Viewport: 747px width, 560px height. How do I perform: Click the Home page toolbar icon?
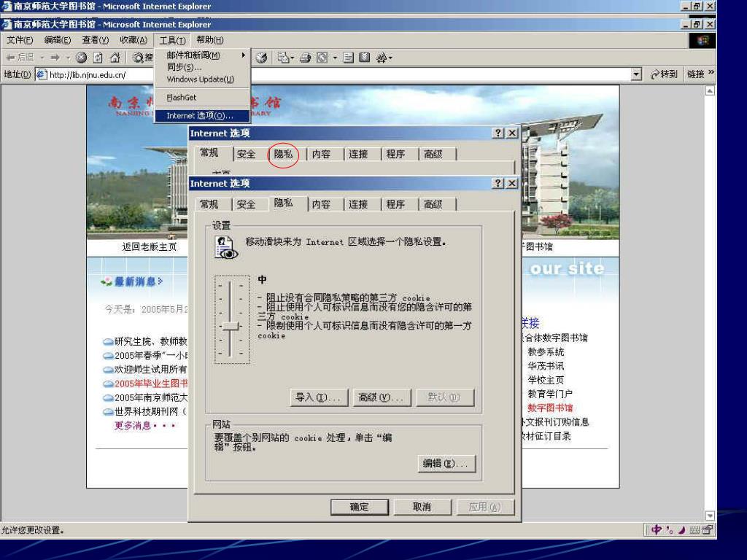(x=115, y=58)
